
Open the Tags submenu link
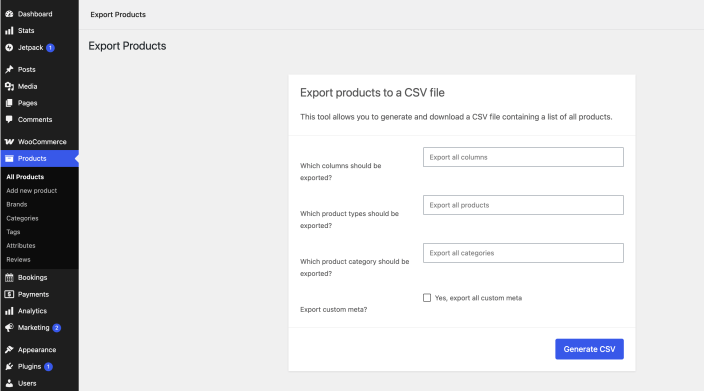[x=13, y=232]
